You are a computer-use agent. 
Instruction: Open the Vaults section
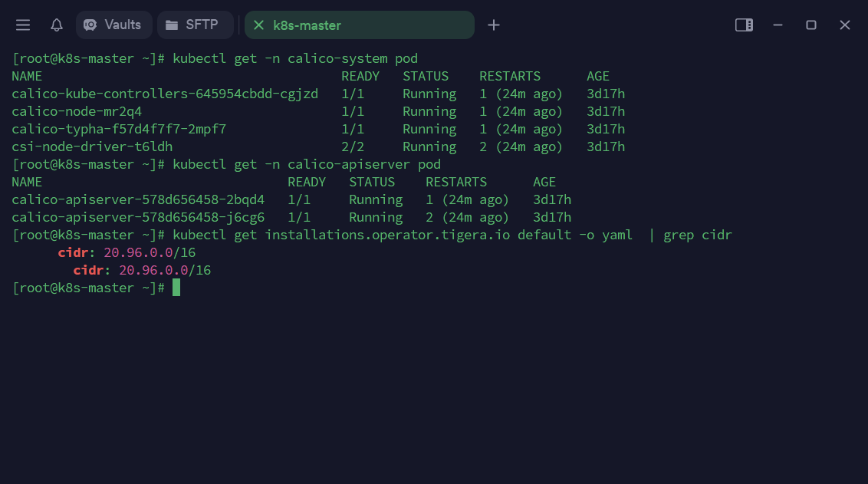pos(113,25)
